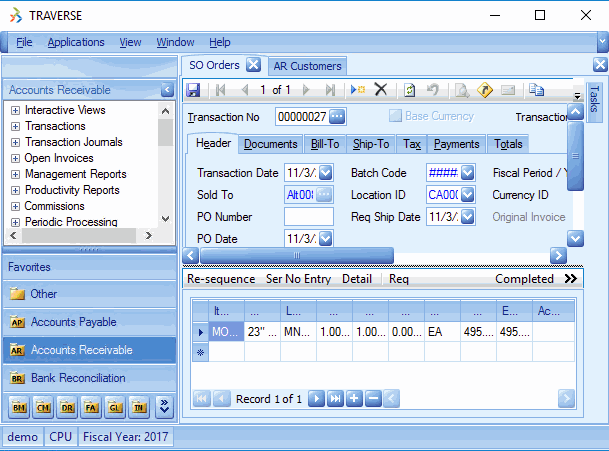Save the order with the floppy disk icon
This screenshot has width=609, height=451.
pyautogui.click(x=193, y=90)
